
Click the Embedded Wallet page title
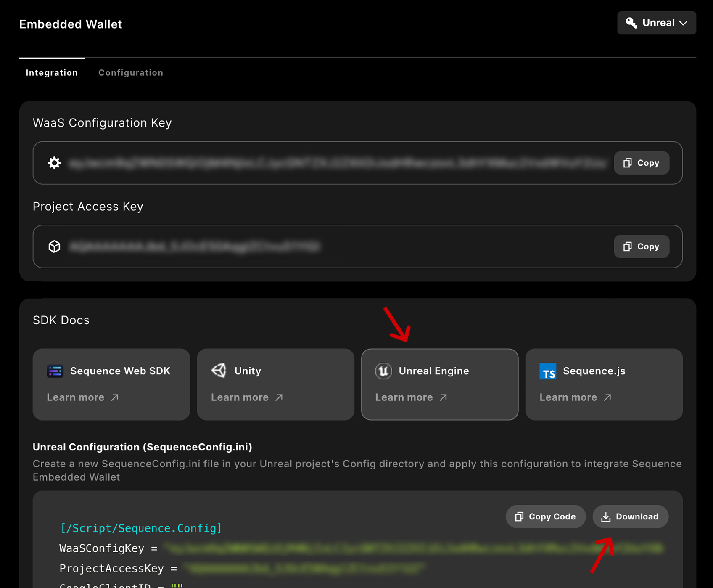click(71, 24)
